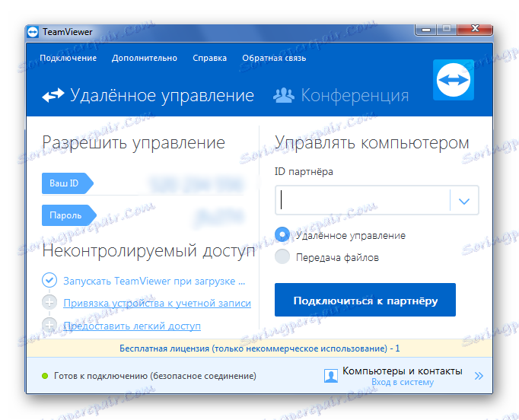Toggle Запускать TeamViewer при загрузке checkmark

(49, 280)
